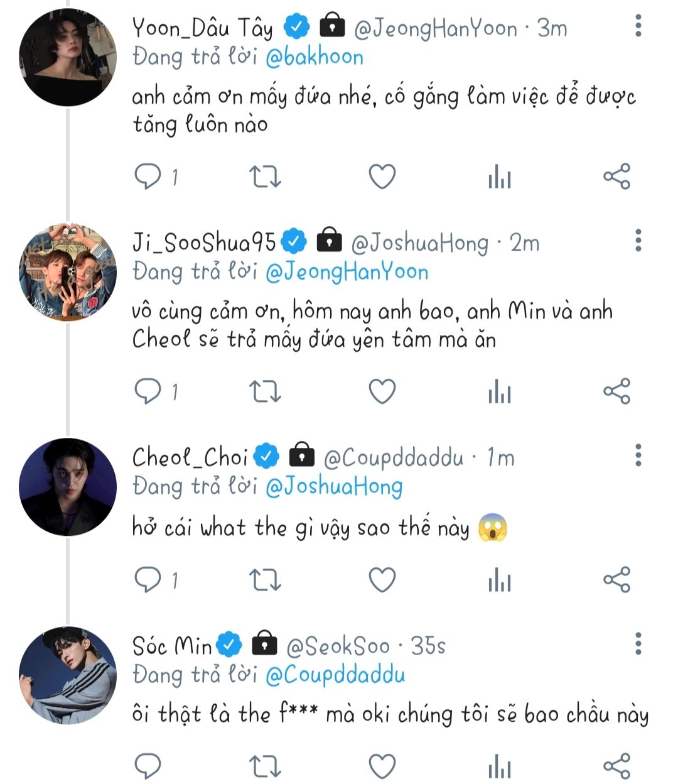Share Cheol_Choi's tweet
This screenshot has height=784, width=678.
tap(616, 580)
